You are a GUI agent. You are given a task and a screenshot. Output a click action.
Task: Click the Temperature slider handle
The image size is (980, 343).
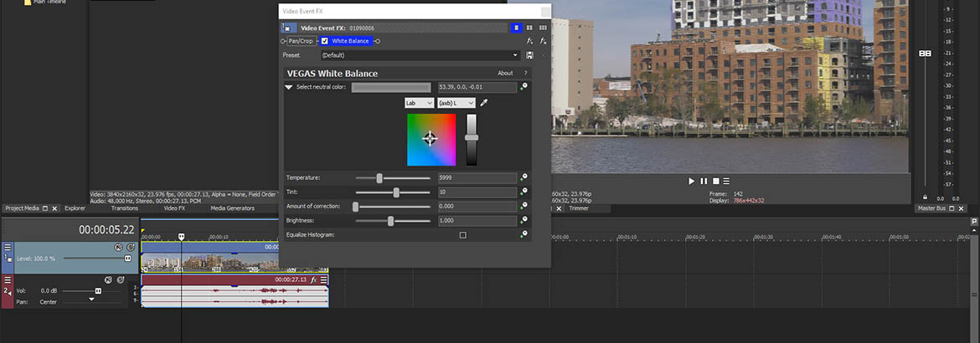pos(379,178)
